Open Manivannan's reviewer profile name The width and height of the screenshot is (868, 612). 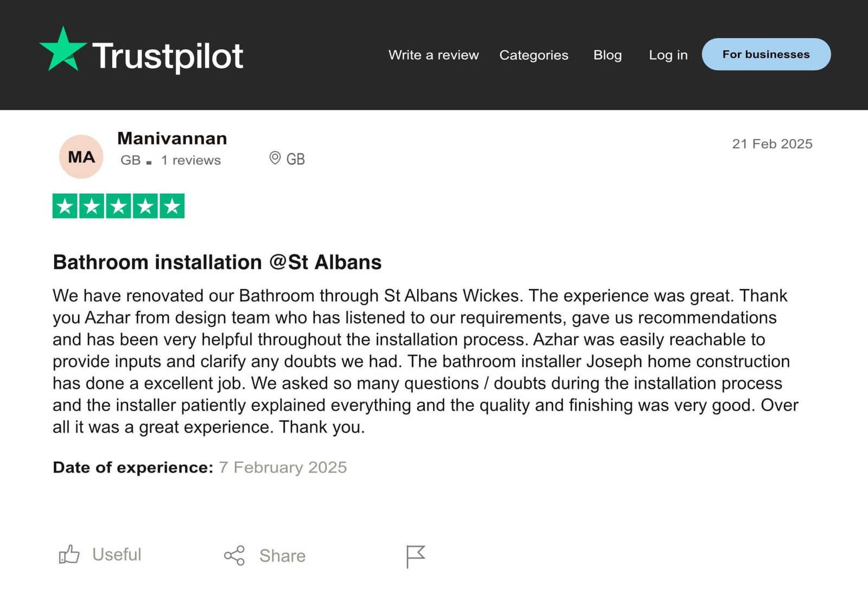172,138
